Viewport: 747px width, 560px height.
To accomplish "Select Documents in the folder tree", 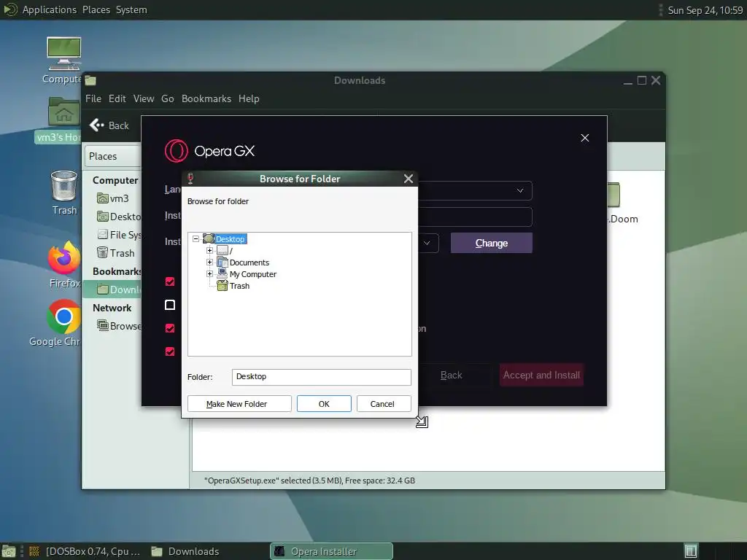I will [249, 262].
